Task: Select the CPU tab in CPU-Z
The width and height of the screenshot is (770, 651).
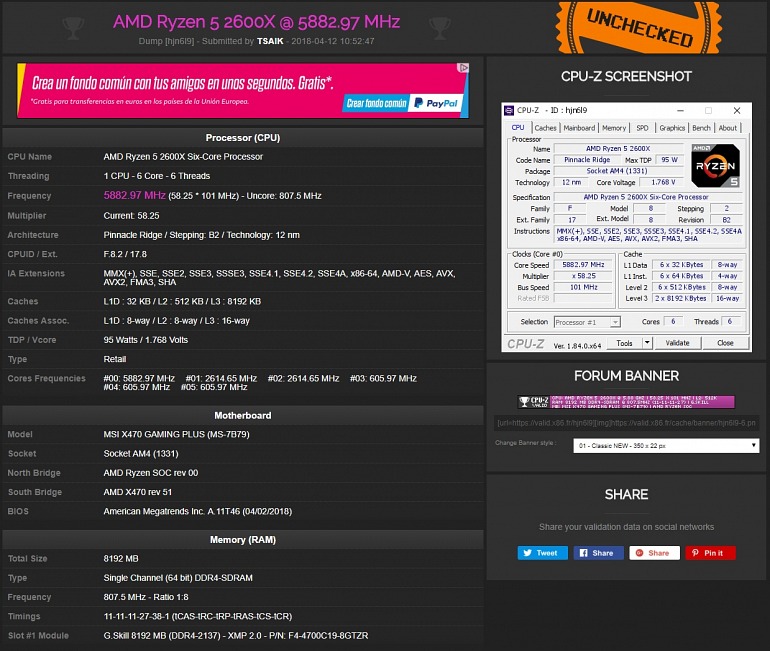Action: [x=518, y=128]
